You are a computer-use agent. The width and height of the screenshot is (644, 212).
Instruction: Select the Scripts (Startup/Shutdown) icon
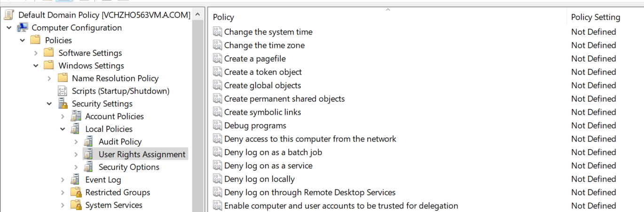(63, 91)
